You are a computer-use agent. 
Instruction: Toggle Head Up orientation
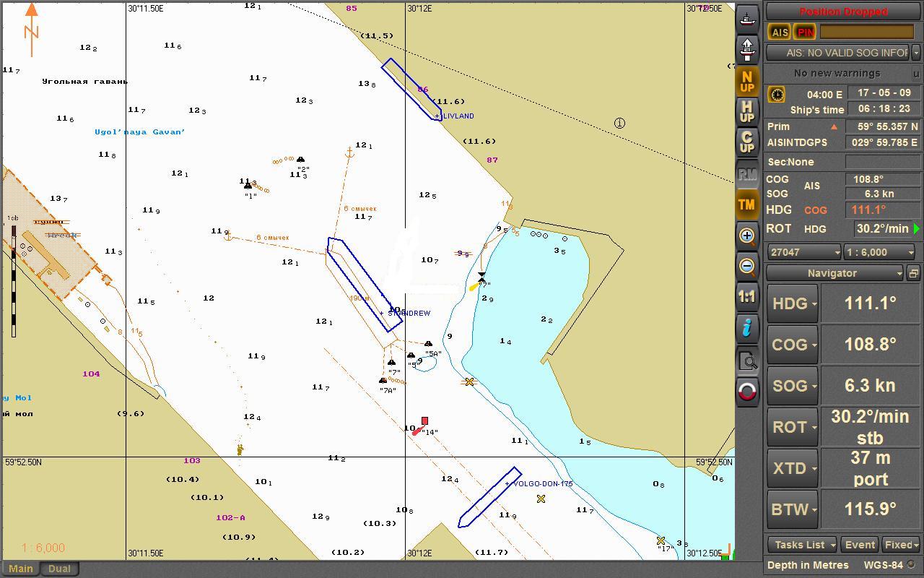[x=747, y=111]
